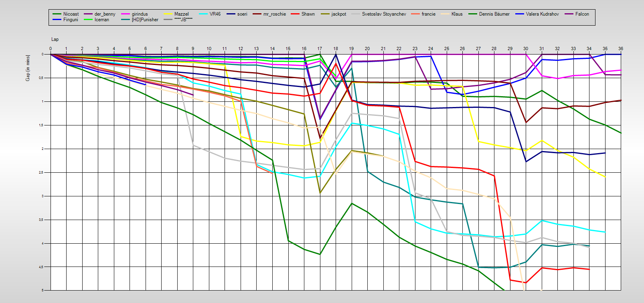This screenshot has height=303, width=644.
Task: Select the francie legend label
Action: tap(428, 14)
